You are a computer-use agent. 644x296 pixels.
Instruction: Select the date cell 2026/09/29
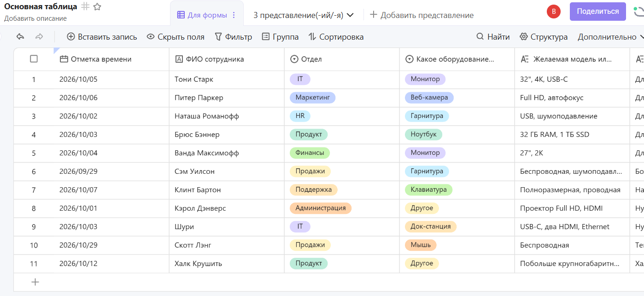(111, 172)
